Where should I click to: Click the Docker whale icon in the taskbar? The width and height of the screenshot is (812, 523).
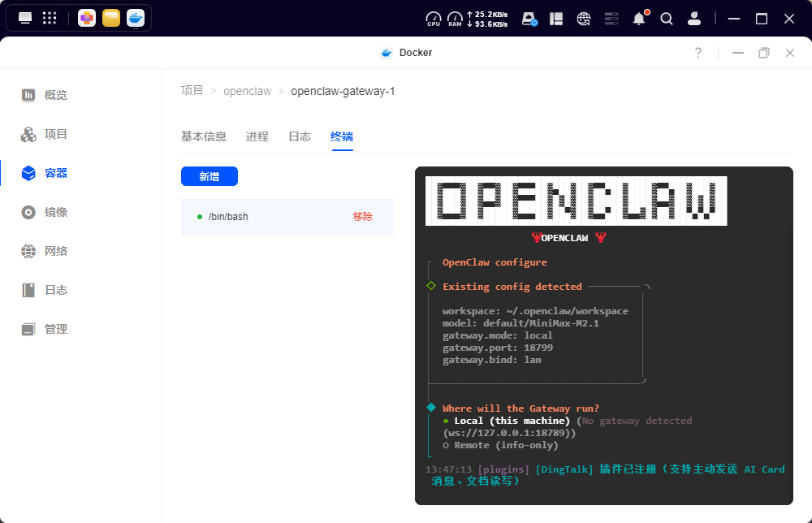(x=136, y=17)
